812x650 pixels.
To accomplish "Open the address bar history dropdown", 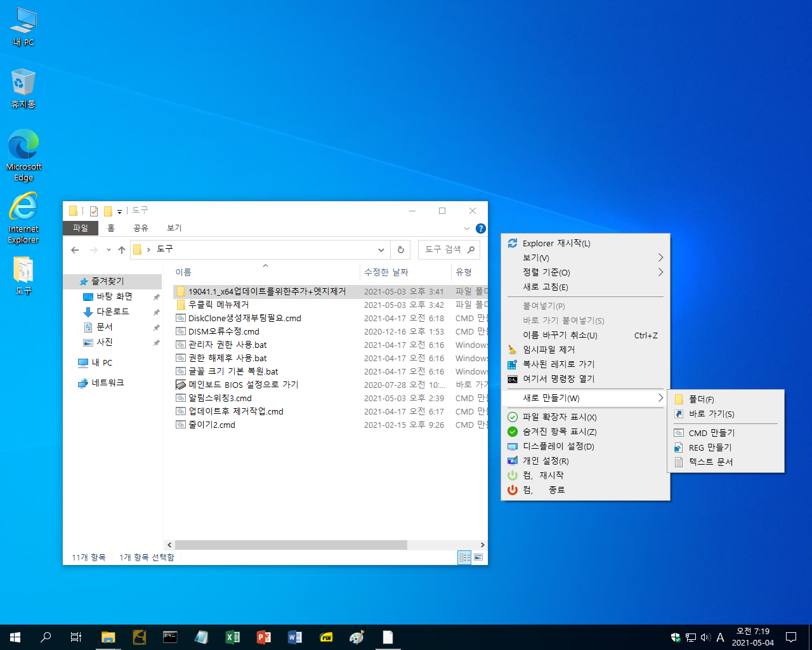I will pos(381,249).
